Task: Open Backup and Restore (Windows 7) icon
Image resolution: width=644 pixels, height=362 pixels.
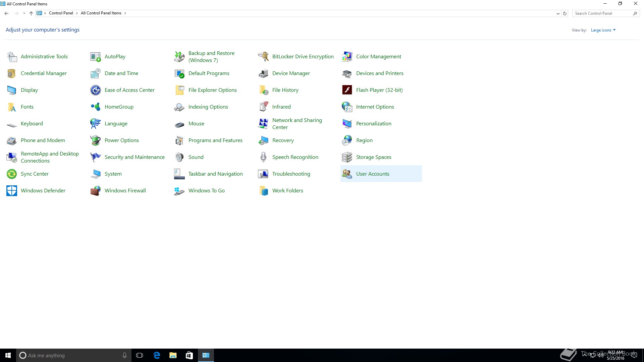Action: [179, 57]
